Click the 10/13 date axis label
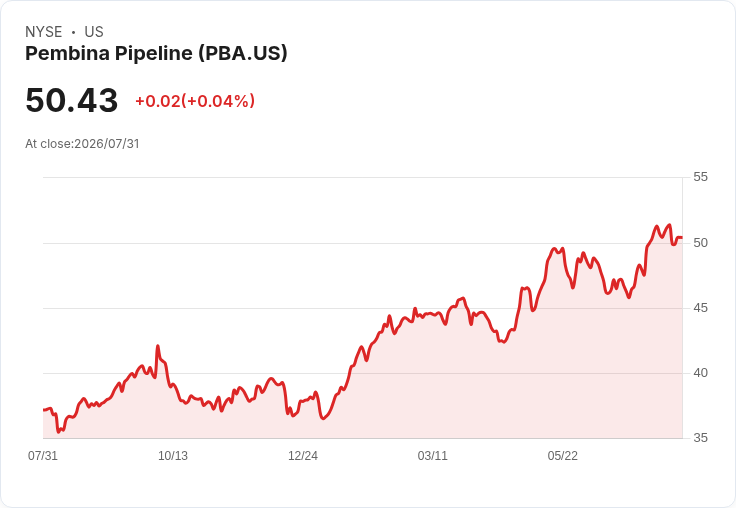 pyautogui.click(x=173, y=455)
